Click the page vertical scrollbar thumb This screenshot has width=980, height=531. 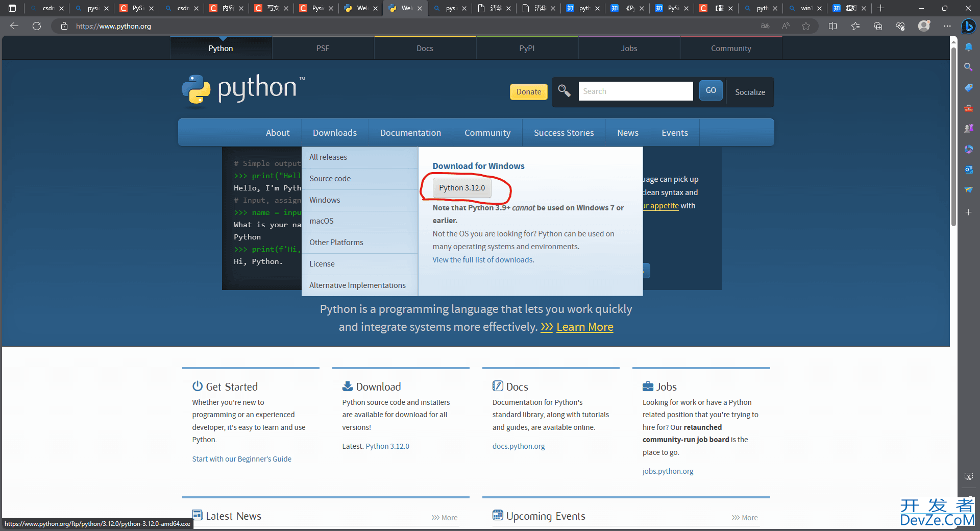953,138
